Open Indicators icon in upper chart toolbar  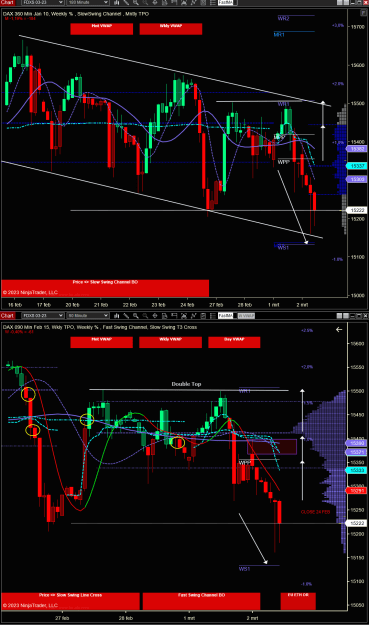point(193,2)
